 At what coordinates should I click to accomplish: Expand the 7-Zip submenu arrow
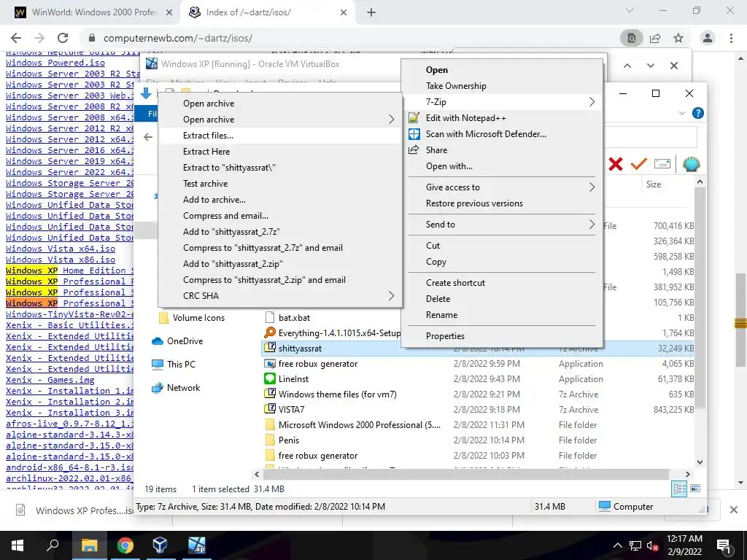[592, 102]
